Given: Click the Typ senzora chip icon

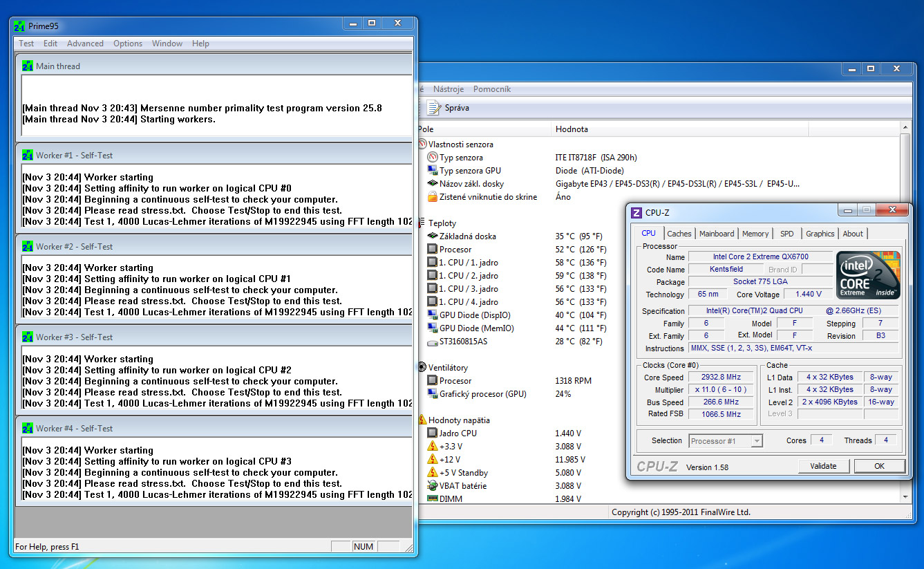Looking at the screenshot, I should (x=433, y=158).
